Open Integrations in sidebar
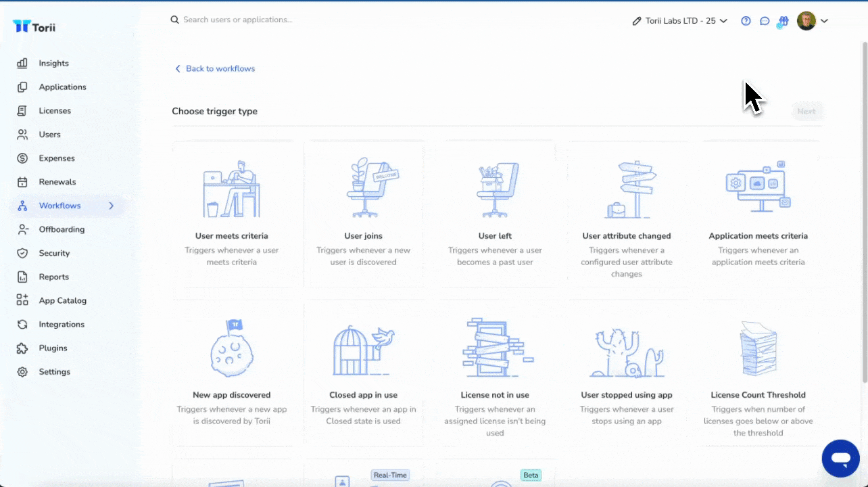 [62, 324]
